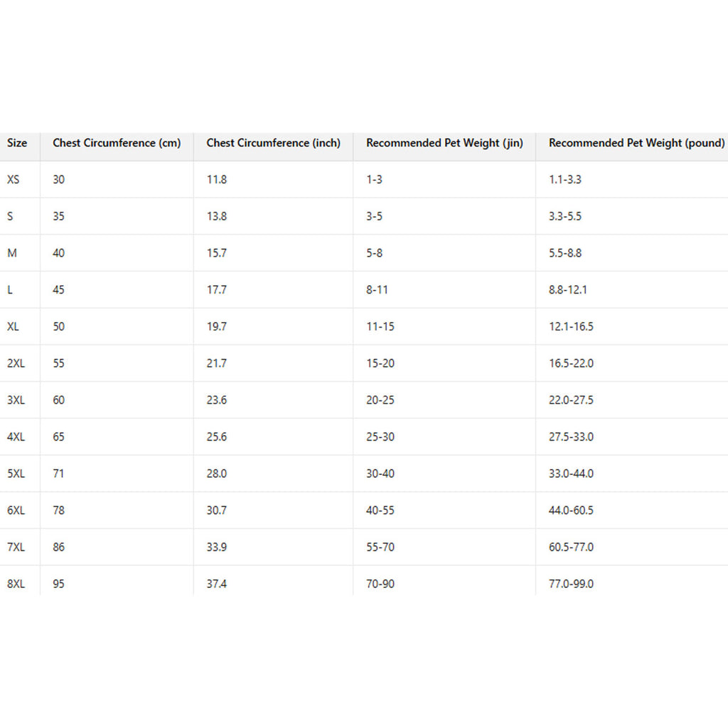Click the Chest Circumference (cm) header
The height and width of the screenshot is (728, 728).
tap(117, 143)
